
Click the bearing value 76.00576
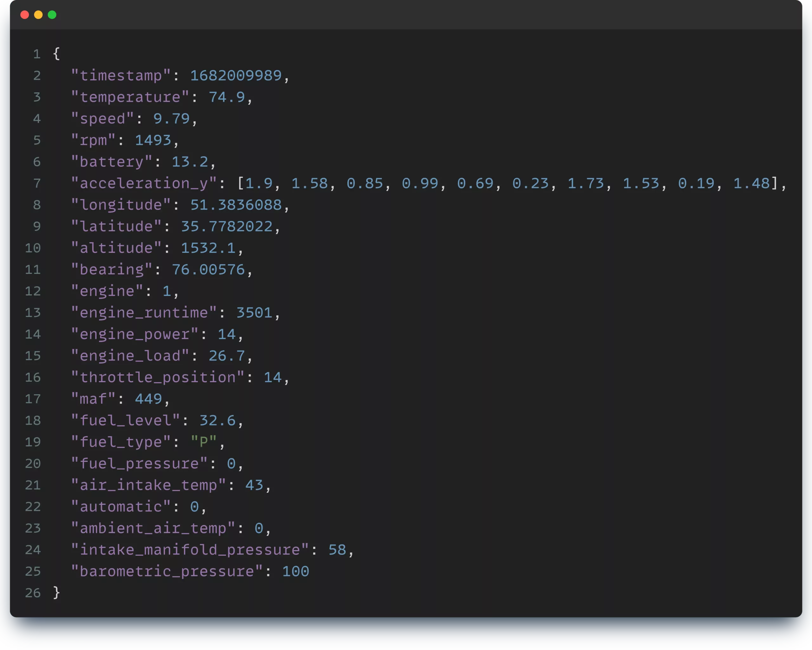point(208,269)
